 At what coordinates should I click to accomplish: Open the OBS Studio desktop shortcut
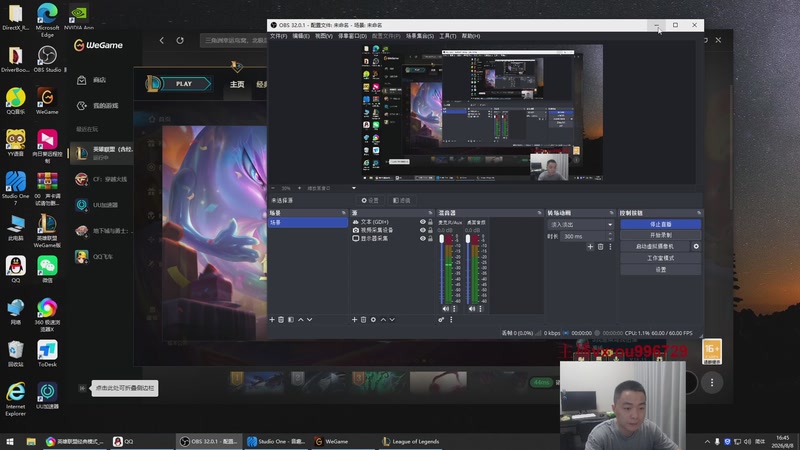pos(47,59)
